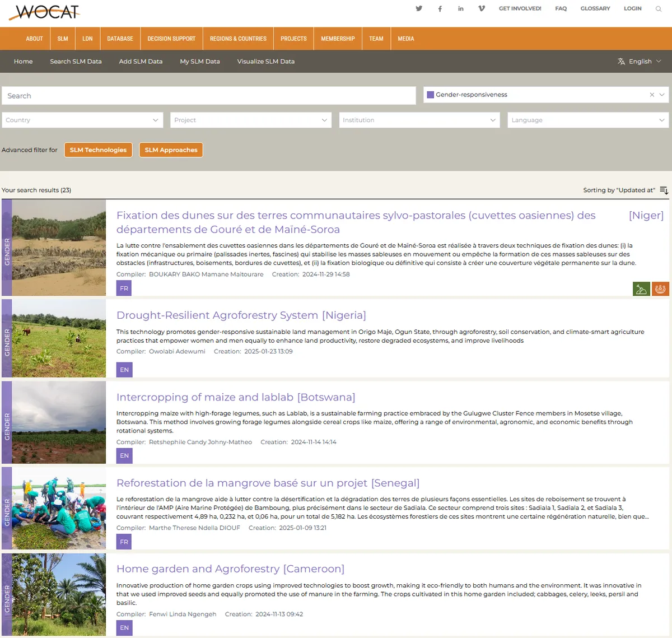Open WOCAT Twitter page icon
The image size is (672, 638).
pyautogui.click(x=419, y=8)
